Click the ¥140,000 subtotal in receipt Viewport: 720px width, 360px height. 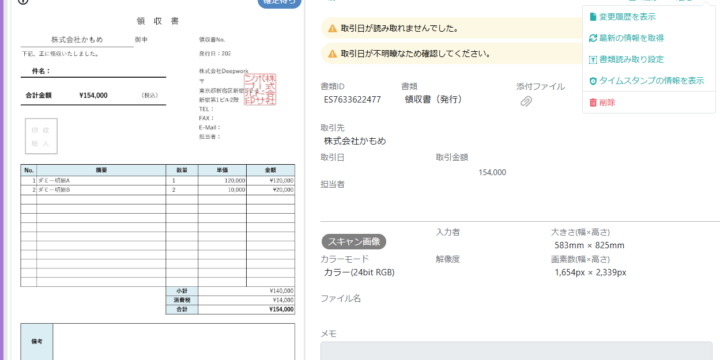(x=282, y=291)
